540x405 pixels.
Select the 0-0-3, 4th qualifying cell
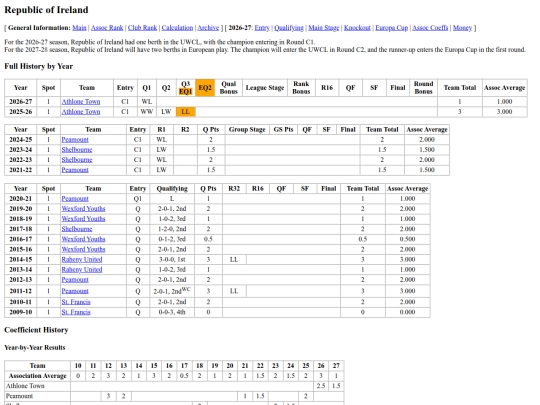pos(172,312)
